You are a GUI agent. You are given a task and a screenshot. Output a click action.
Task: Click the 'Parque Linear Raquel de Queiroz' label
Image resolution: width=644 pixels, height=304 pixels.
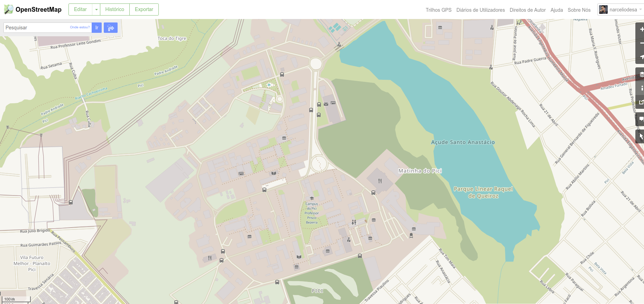[483, 192]
